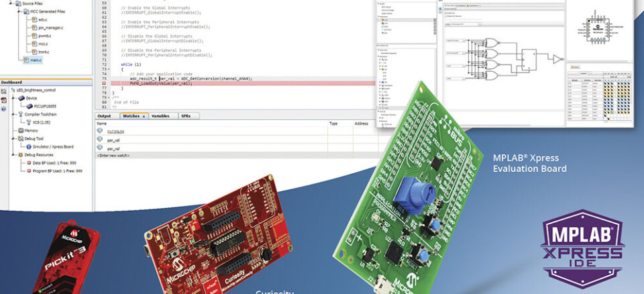Select the tmr4.c file icon

click(x=35, y=52)
